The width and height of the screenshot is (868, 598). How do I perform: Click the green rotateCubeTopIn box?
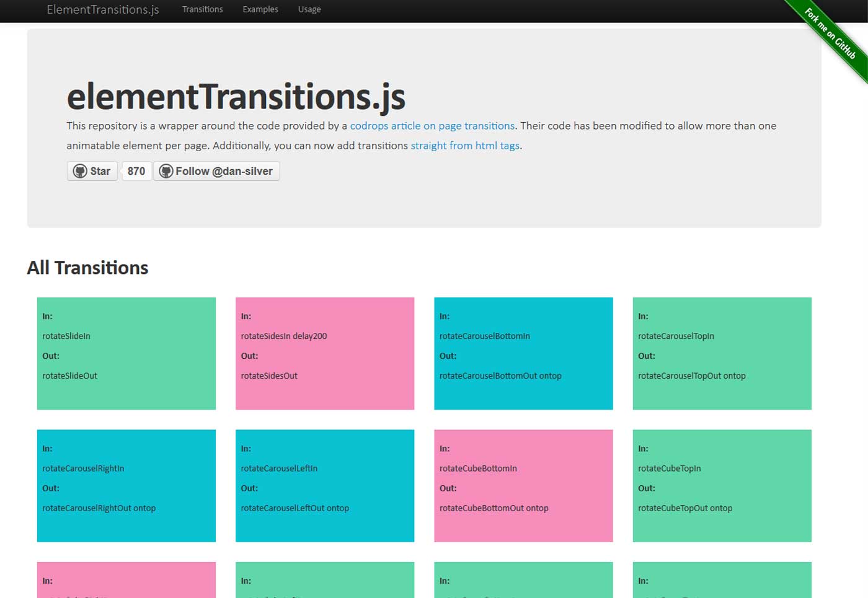[722, 486]
